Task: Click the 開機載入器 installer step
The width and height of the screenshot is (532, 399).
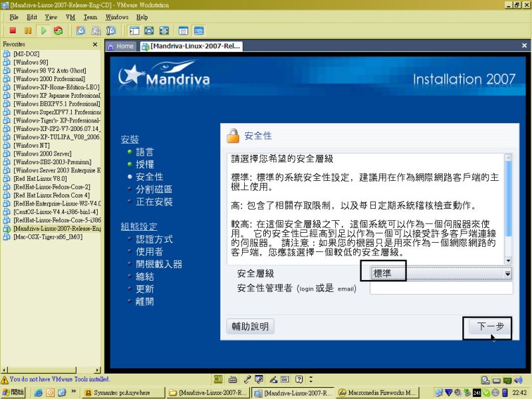Action: pyautogui.click(x=159, y=264)
